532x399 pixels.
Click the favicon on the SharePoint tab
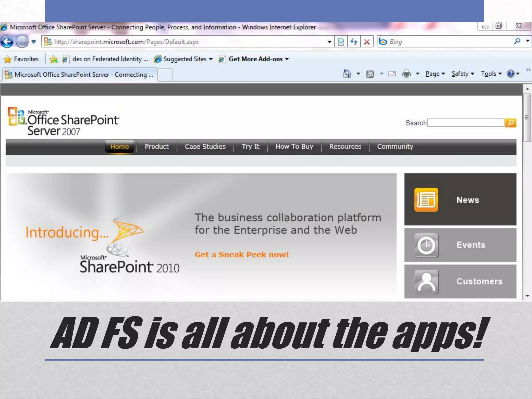click(9, 75)
